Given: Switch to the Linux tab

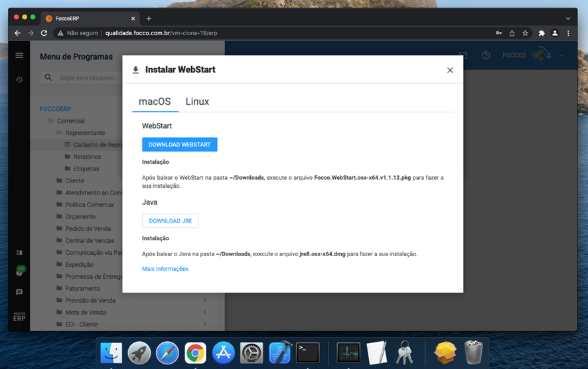Looking at the screenshot, I should [x=197, y=102].
